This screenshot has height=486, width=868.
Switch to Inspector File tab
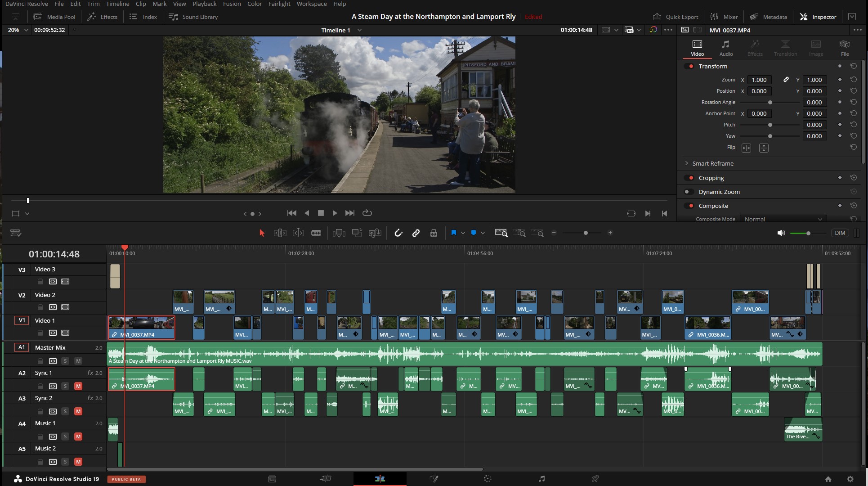point(845,48)
